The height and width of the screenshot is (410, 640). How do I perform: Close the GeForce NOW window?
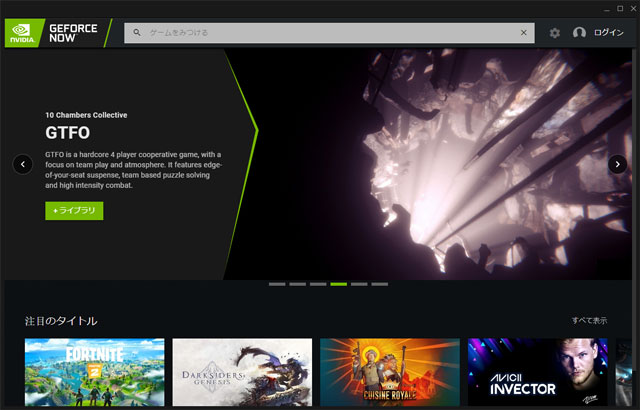coord(633,9)
